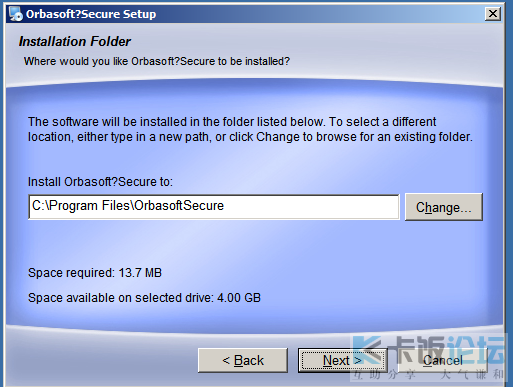Screen dimensions: 513x387
Task: Focus the installation path text field
Action: [x=214, y=207]
